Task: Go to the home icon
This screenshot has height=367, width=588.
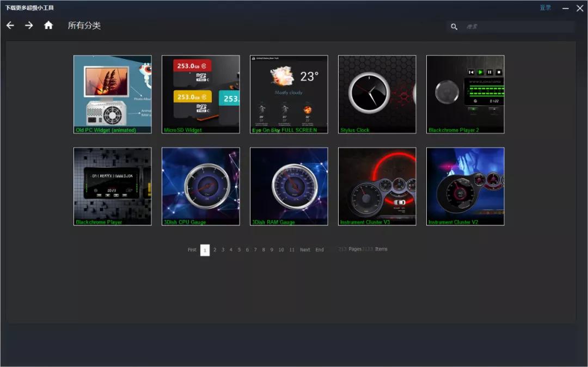Action: (x=48, y=25)
